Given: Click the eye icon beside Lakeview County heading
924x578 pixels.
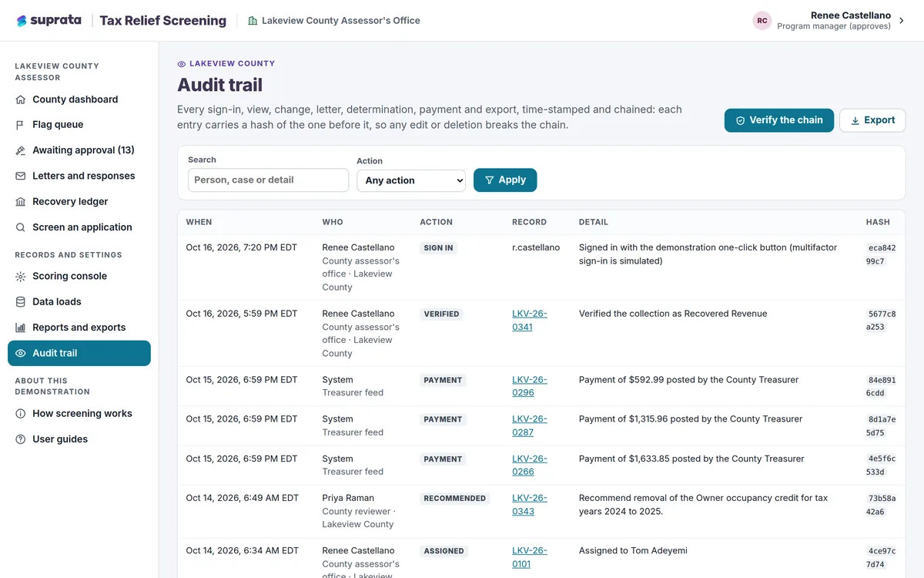Looking at the screenshot, I should [x=182, y=64].
